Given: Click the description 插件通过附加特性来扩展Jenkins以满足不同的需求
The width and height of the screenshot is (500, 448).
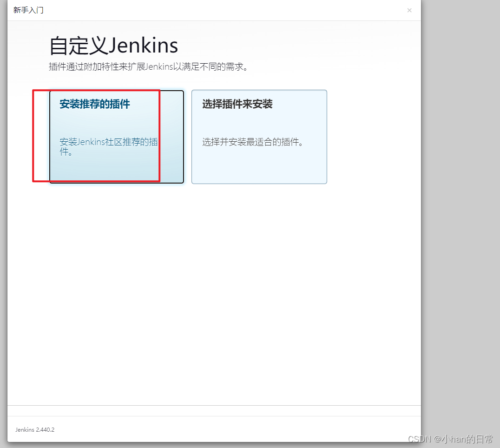Looking at the screenshot, I should [x=149, y=66].
